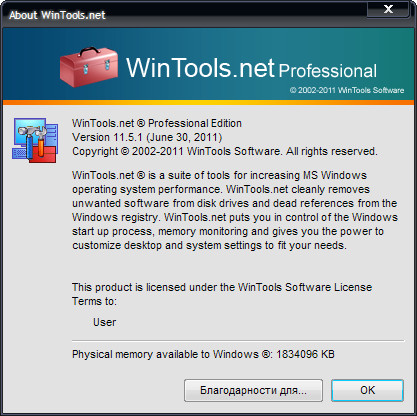Click the licensed user name "User"
This screenshot has width=417, height=416.
[105, 322]
